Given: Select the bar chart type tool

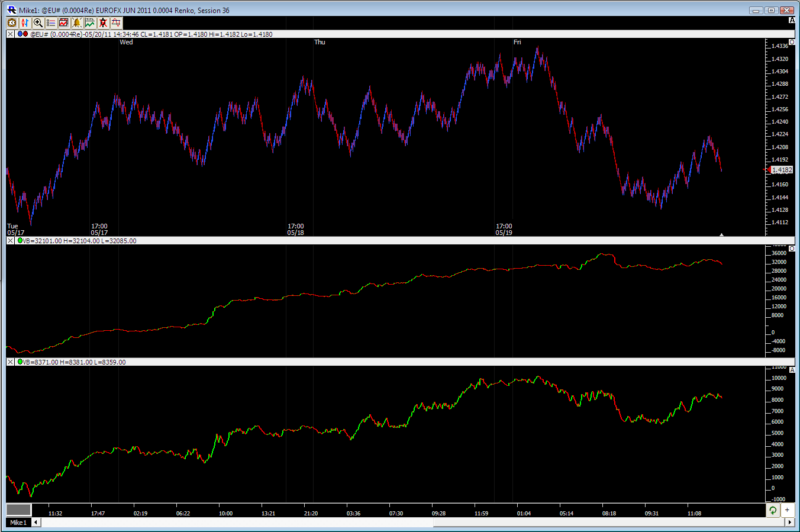Looking at the screenshot, I should [25, 23].
